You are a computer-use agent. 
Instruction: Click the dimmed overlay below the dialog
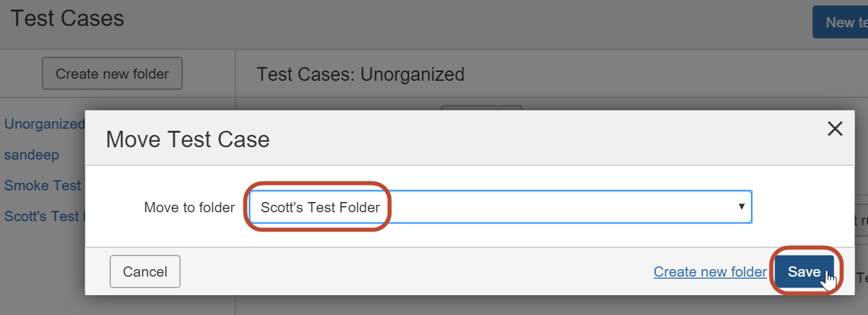[x=479, y=305]
